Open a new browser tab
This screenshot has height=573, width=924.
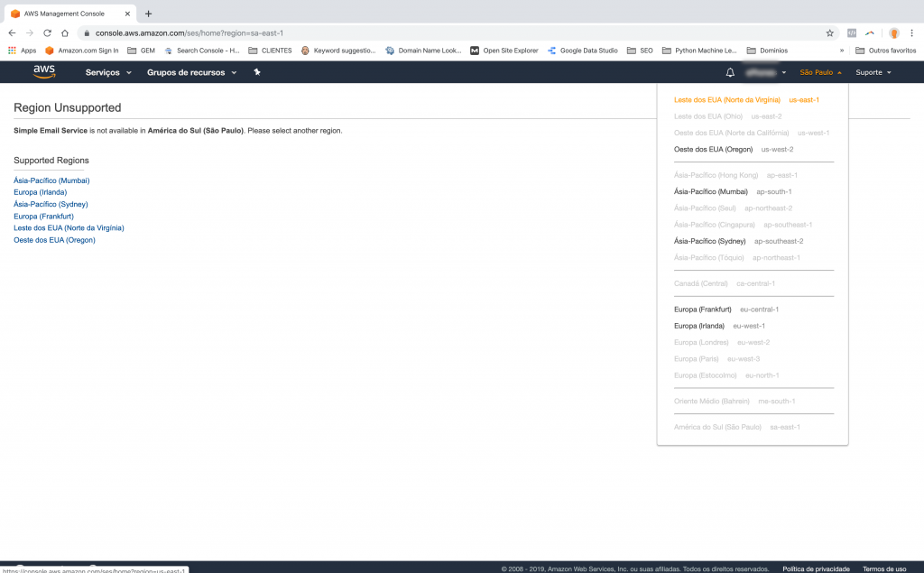(x=149, y=14)
